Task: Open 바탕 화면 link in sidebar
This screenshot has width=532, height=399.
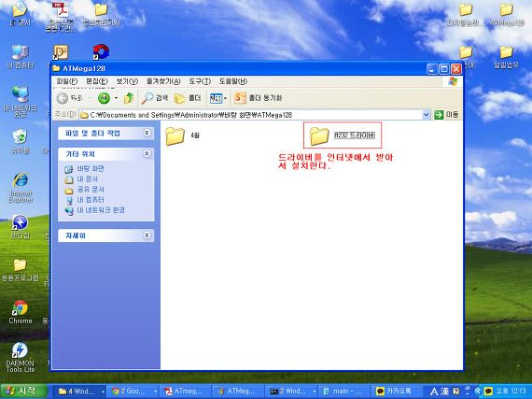Action: pyautogui.click(x=84, y=169)
